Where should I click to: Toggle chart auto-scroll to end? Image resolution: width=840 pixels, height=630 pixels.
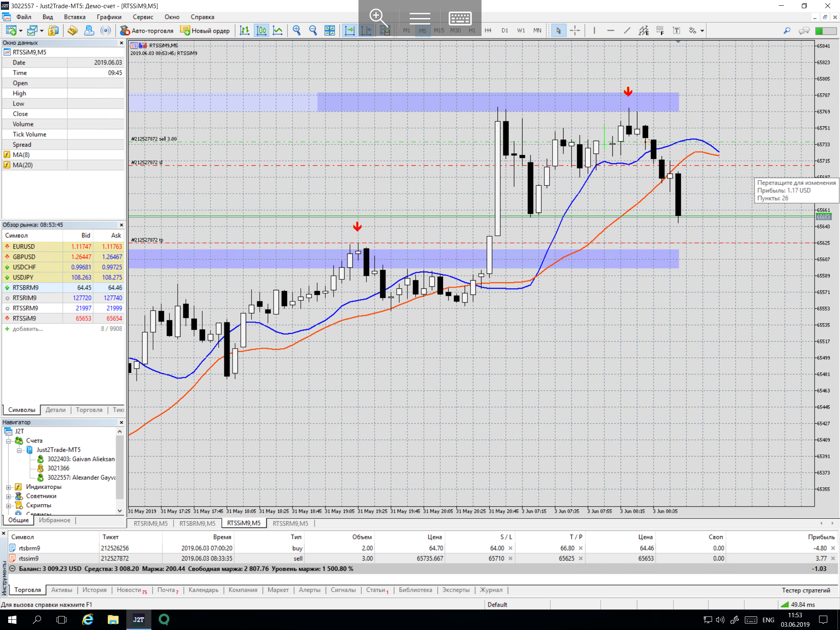[x=349, y=30]
